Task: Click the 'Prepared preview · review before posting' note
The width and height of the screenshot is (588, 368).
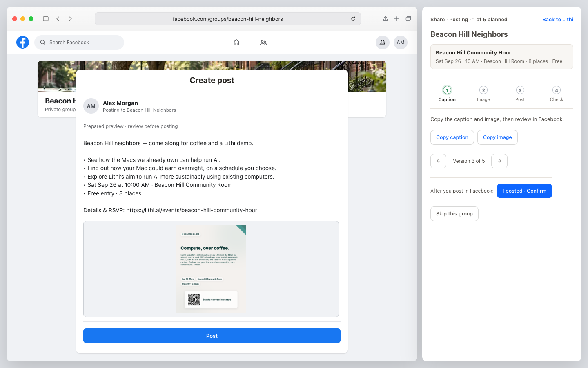Action: (131, 126)
